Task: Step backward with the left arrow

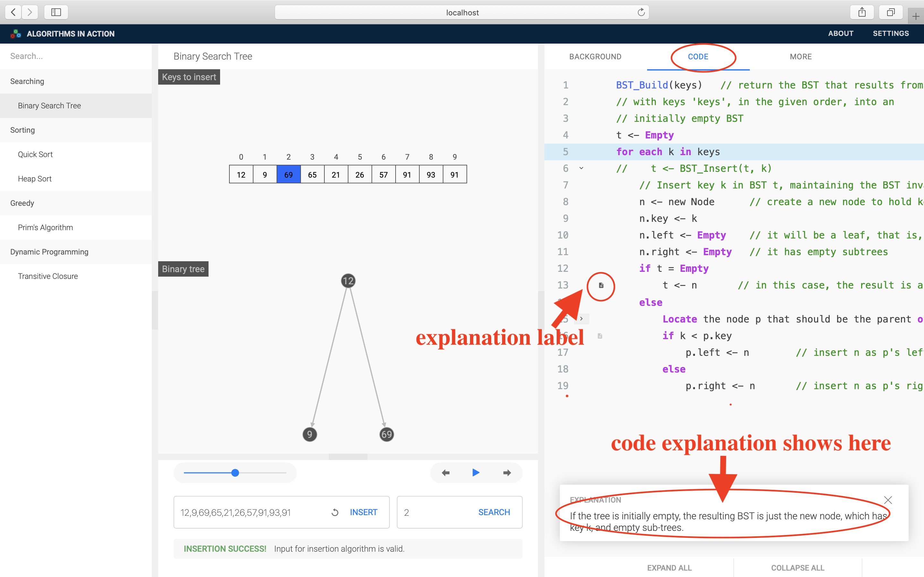Action: coord(445,473)
